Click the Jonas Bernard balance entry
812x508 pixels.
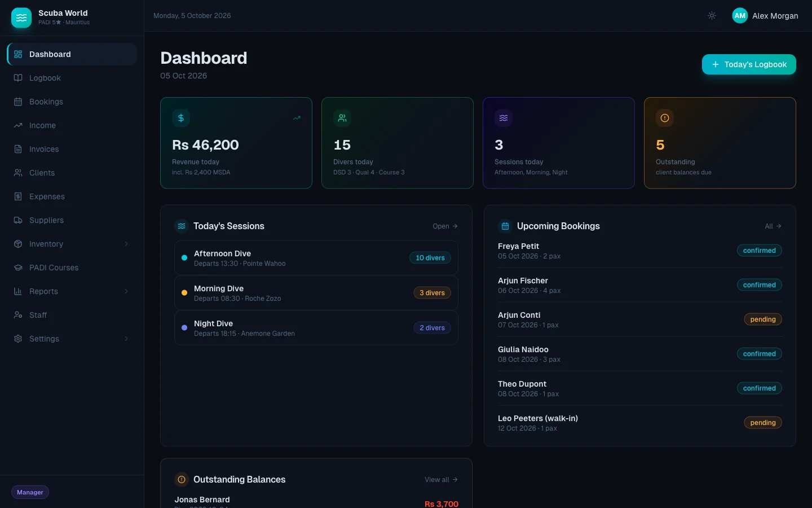point(316,502)
